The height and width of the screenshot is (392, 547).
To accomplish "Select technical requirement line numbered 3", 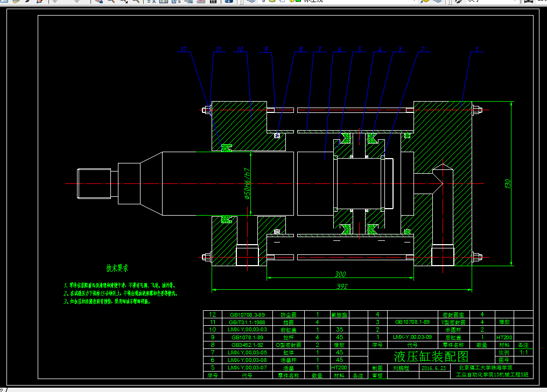I will click(107, 302).
